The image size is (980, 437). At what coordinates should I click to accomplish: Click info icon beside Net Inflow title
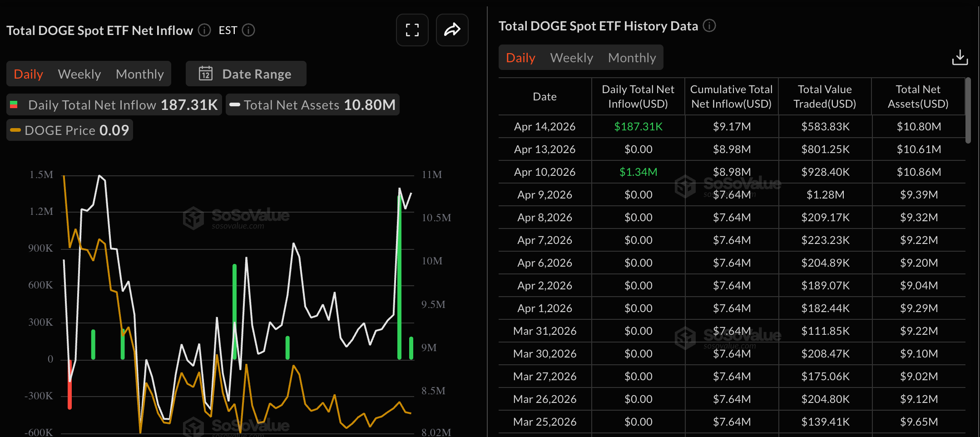pyautogui.click(x=204, y=30)
